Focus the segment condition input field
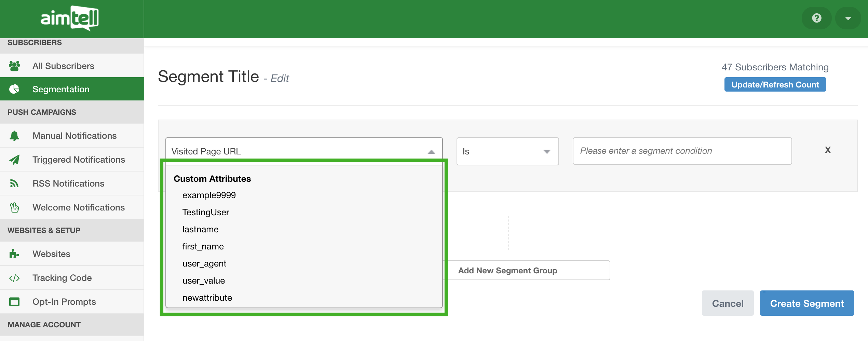 (682, 151)
